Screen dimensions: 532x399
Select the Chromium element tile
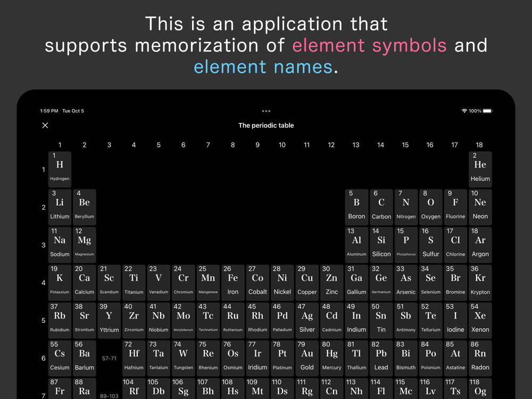pos(183,283)
